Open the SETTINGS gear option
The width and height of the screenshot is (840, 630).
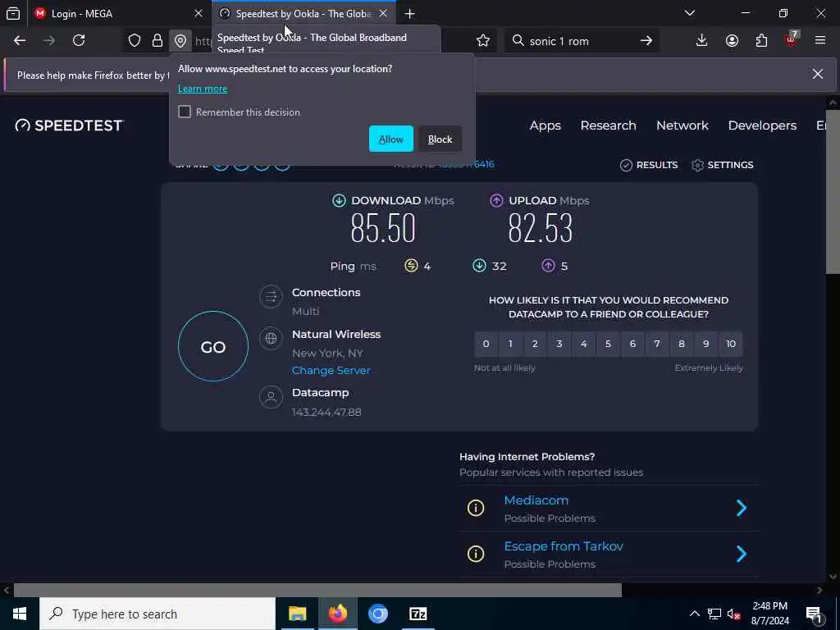coord(722,165)
